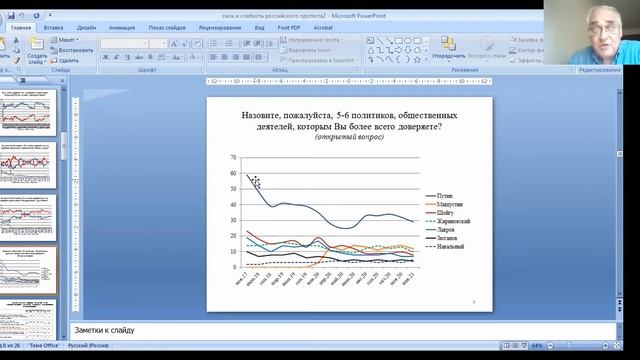Click into the Заметки к слайду notes field
Screen dimensions: 640x360
343,331
